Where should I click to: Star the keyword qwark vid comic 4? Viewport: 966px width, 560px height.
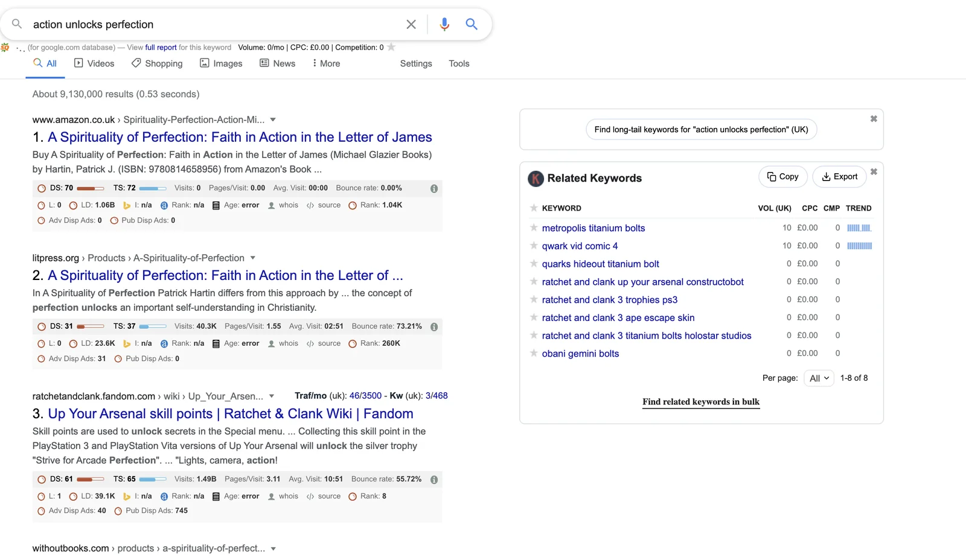pos(534,246)
